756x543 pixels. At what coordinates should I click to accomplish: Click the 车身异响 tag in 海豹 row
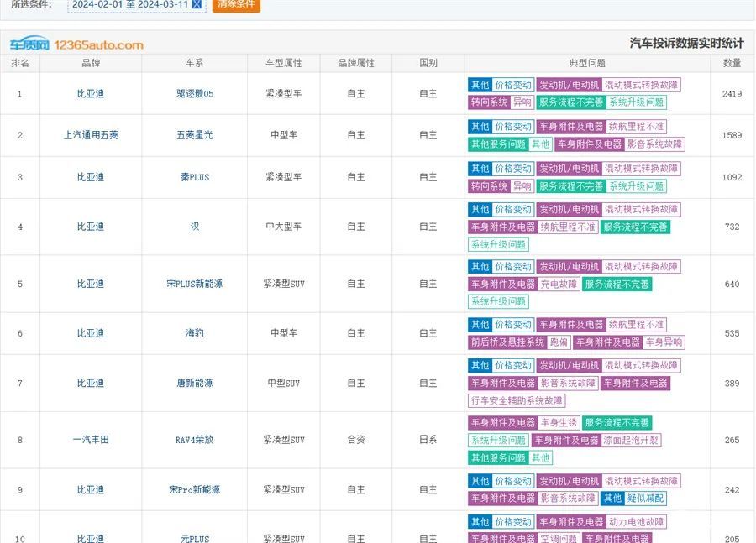pyautogui.click(x=664, y=342)
